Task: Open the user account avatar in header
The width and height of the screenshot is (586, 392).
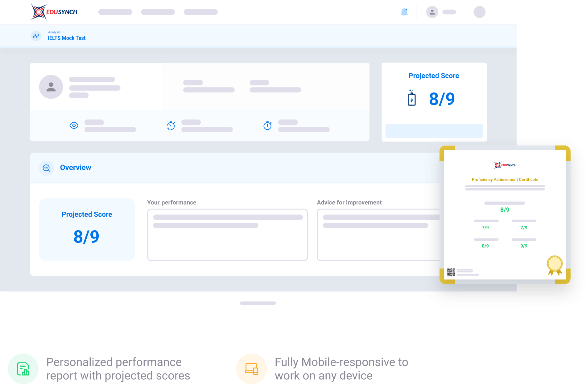Action: (432, 12)
